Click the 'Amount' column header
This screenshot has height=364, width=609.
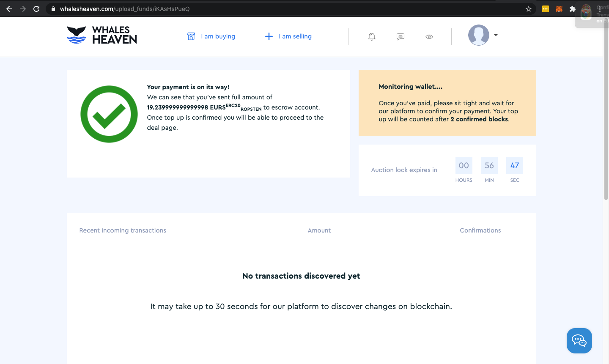pos(319,230)
